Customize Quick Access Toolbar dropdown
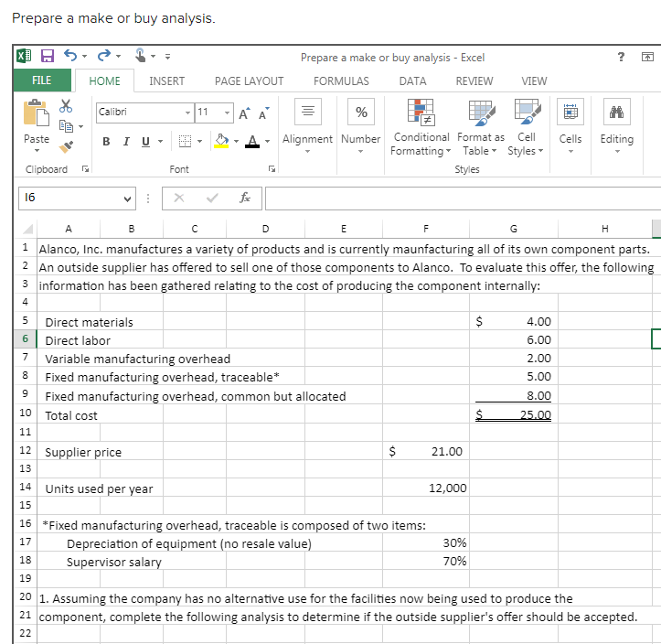This screenshot has width=661, height=644. 167,56
